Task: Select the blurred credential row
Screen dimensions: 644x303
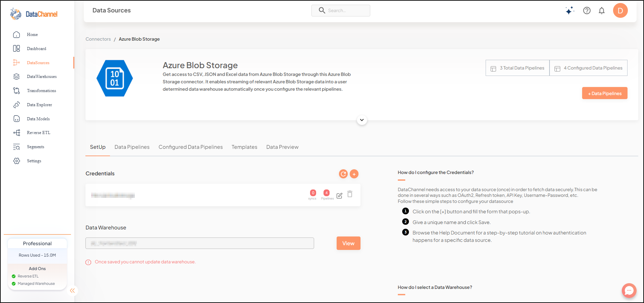Action: pyautogui.click(x=223, y=195)
